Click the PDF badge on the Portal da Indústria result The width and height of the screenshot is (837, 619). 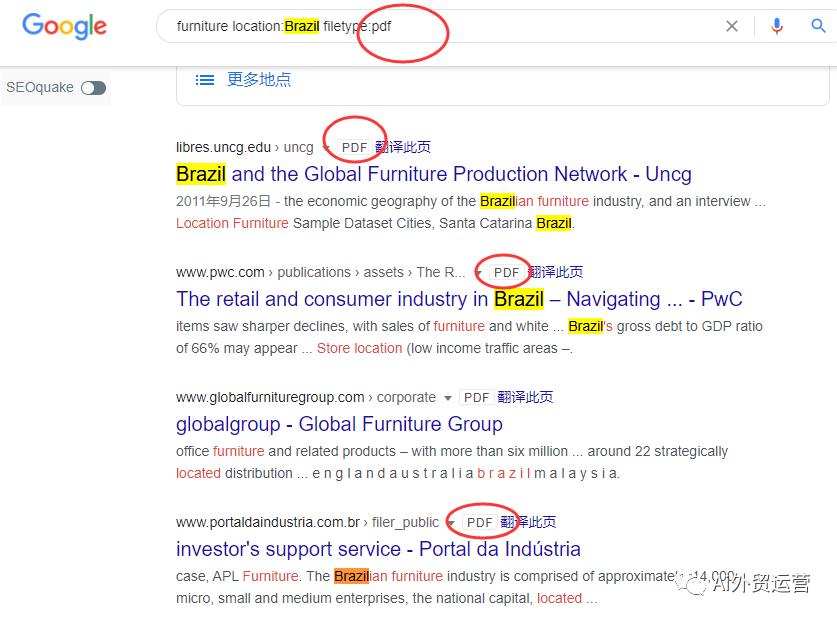pyautogui.click(x=481, y=521)
